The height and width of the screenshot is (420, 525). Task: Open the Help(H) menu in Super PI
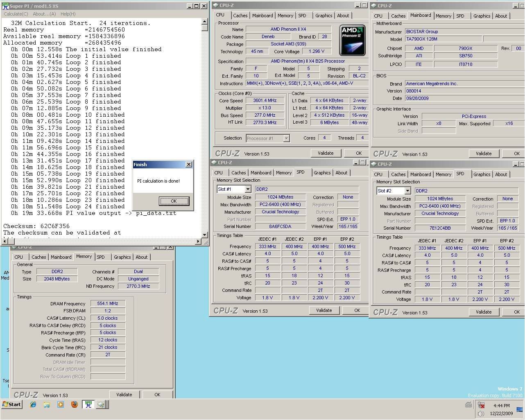click(x=68, y=14)
